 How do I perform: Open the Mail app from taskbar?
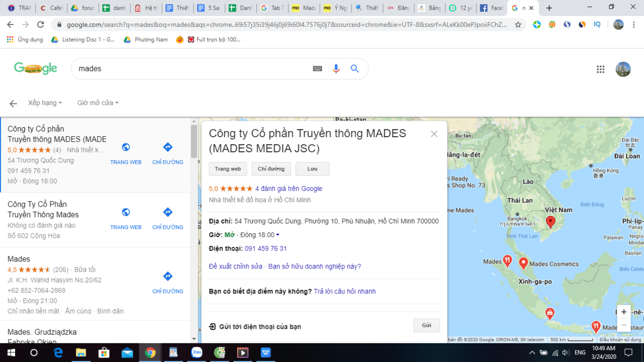[127, 353]
